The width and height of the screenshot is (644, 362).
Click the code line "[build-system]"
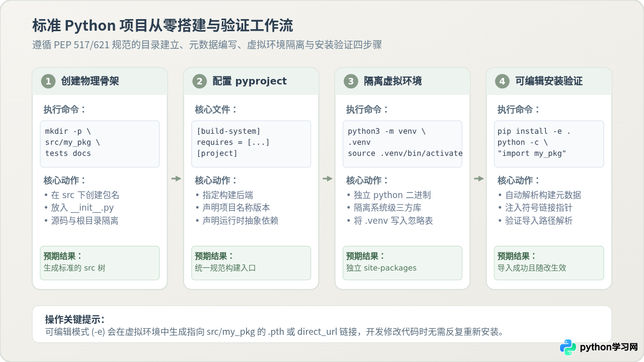tap(229, 132)
